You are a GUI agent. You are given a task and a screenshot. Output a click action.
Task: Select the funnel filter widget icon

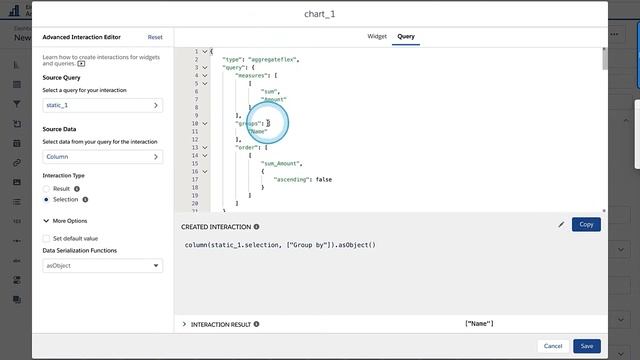17,104
